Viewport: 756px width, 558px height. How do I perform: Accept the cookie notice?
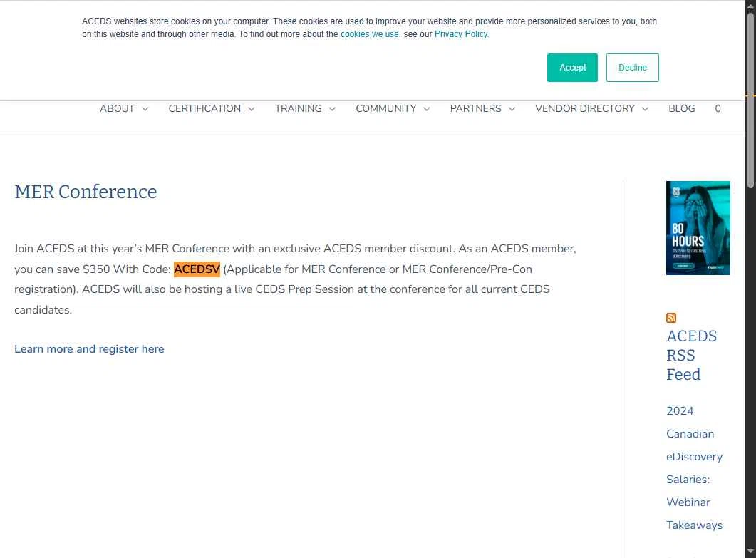coord(572,68)
